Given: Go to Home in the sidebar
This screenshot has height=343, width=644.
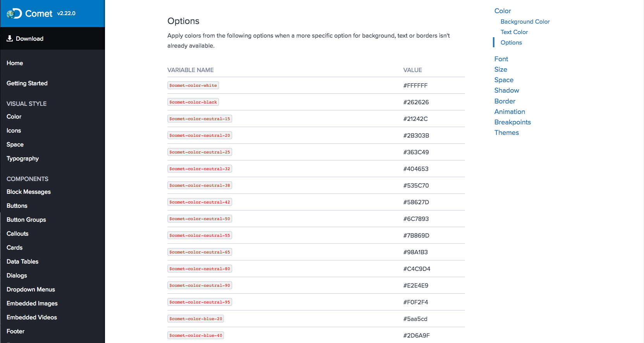Looking at the screenshot, I should [15, 63].
